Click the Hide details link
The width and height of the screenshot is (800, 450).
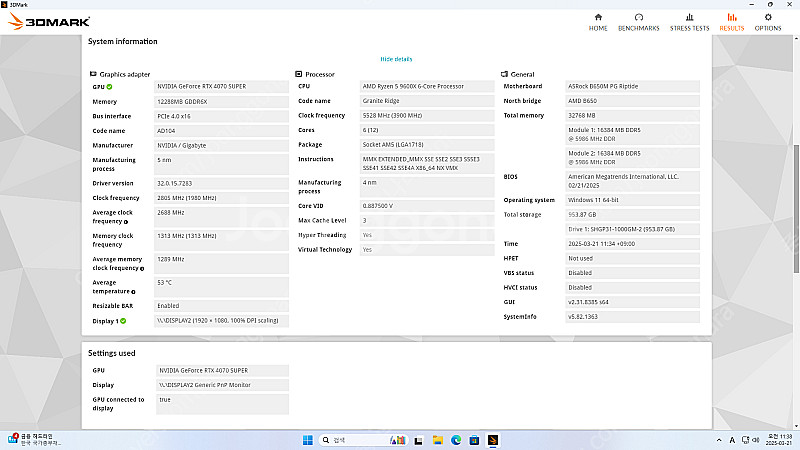(396, 59)
